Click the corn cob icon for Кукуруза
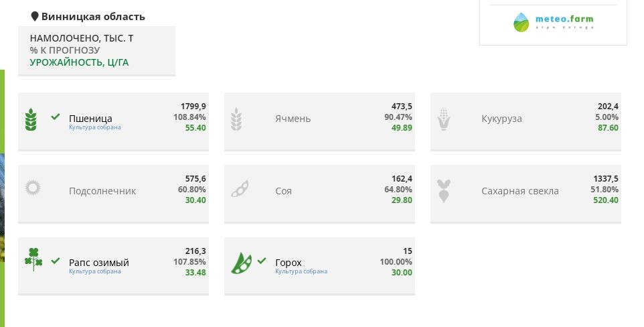The image size is (644, 327). click(443, 119)
